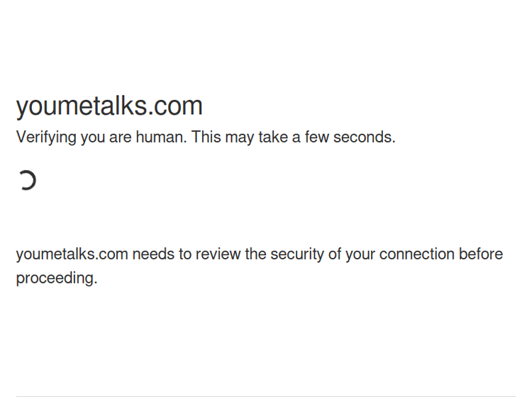Click the word "proceeding." on the last line
Screen dimensions: 532x399
tap(57, 278)
